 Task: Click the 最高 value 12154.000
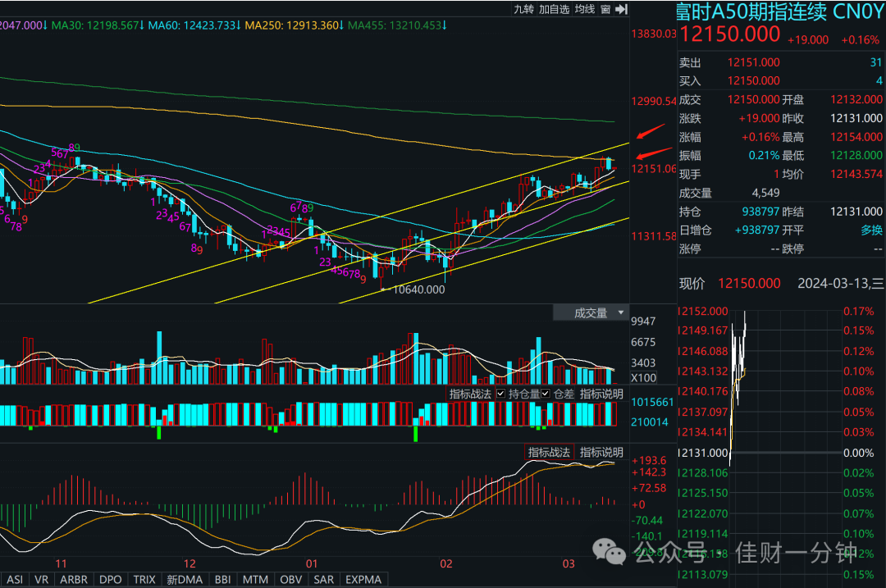pos(856,137)
